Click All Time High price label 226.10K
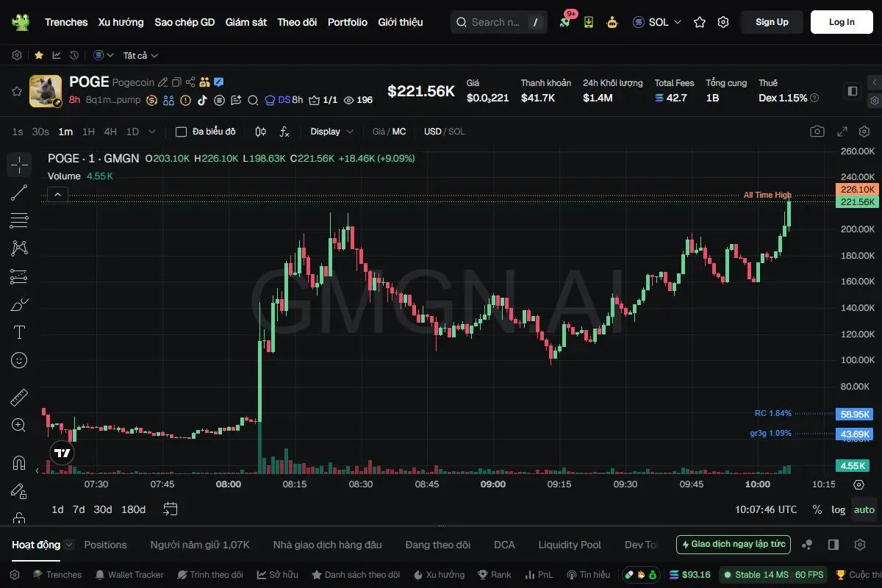 (857, 190)
